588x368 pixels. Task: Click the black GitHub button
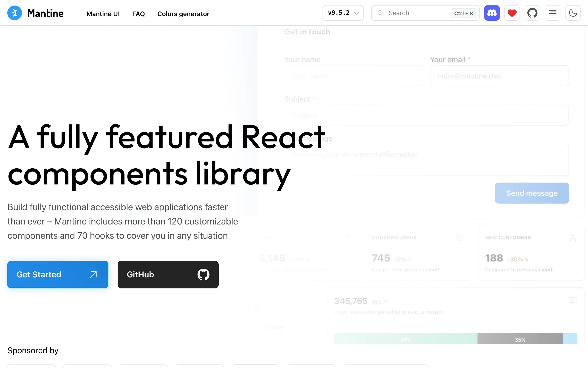coord(168,275)
